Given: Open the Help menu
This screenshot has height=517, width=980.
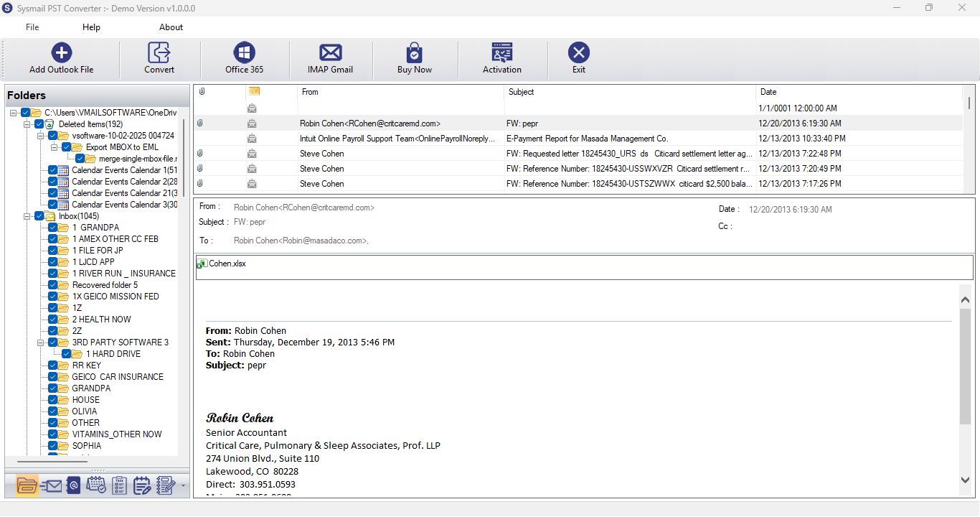Looking at the screenshot, I should coord(91,27).
